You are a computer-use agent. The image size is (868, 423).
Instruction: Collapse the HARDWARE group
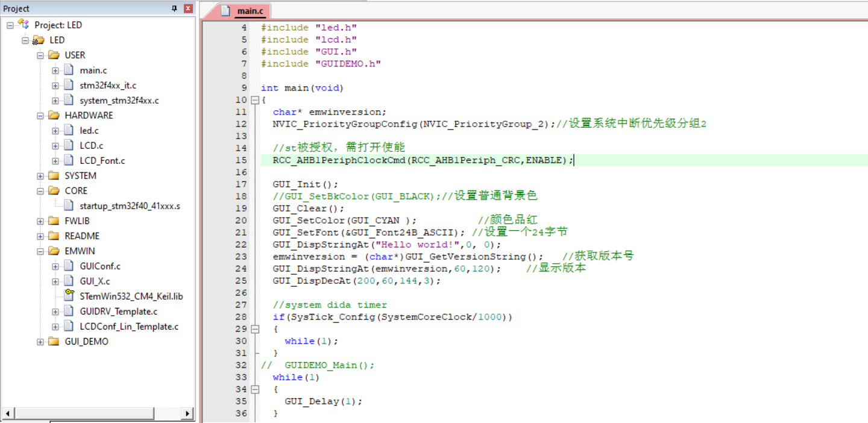coord(40,116)
